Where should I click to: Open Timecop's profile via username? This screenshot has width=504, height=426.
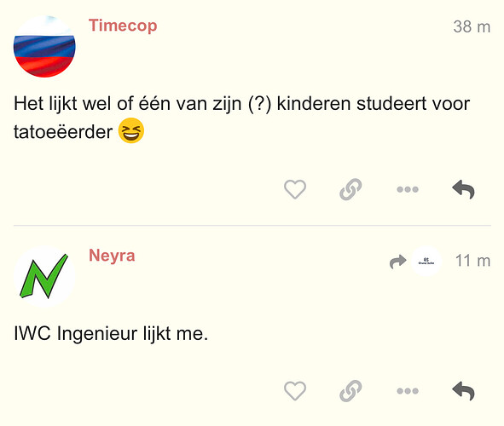123,26
